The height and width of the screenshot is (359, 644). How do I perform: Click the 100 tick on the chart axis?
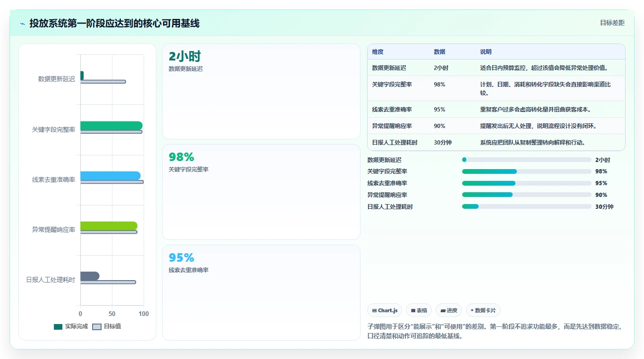(x=144, y=314)
